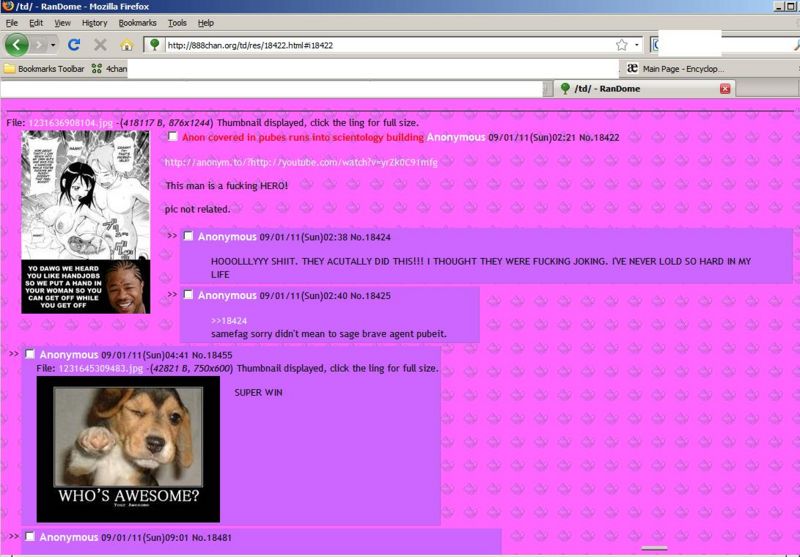Go back with the green back arrow
800x557 pixels.
pyautogui.click(x=17, y=45)
